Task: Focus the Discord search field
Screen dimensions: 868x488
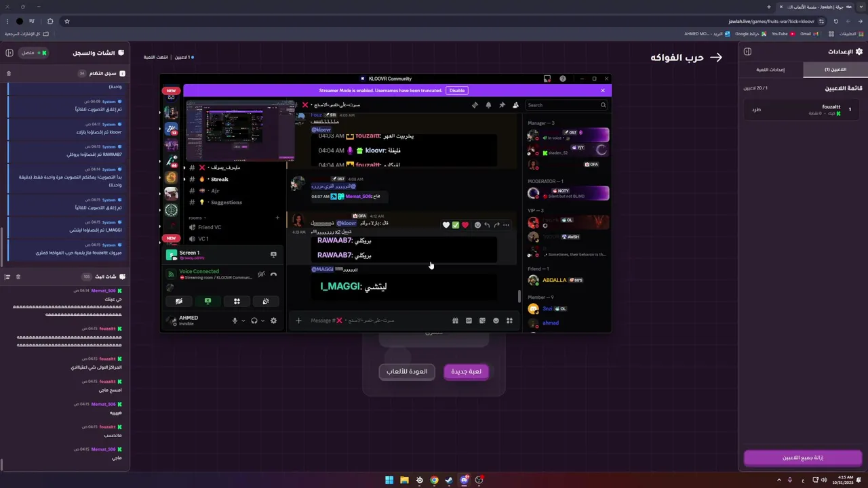Action: click(566, 105)
